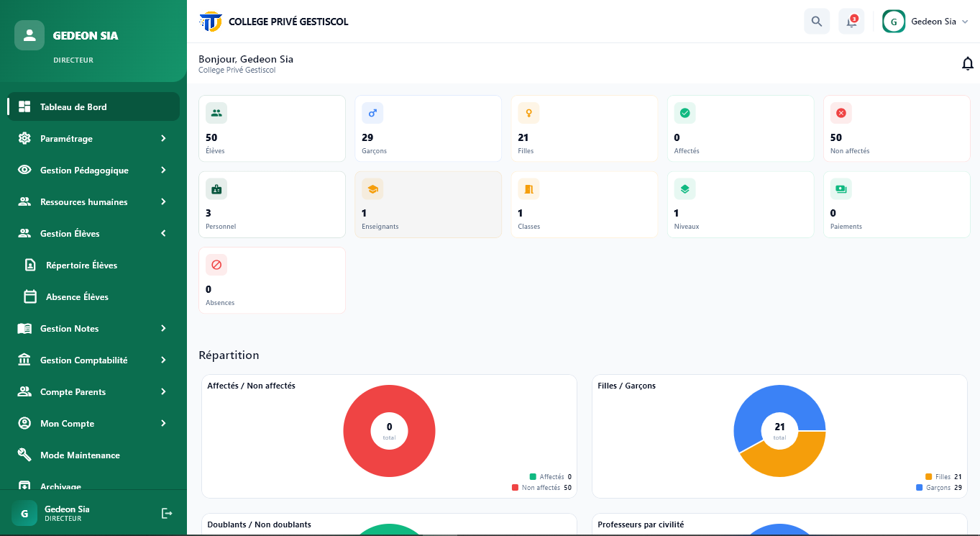
Task: Click the Filles female symbol icon
Action: click(528, 113)
